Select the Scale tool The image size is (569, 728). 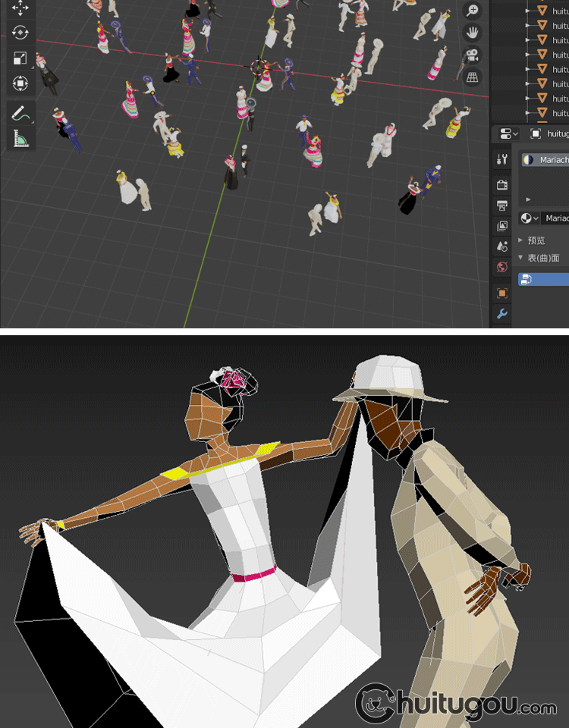[x=20, y=58]
